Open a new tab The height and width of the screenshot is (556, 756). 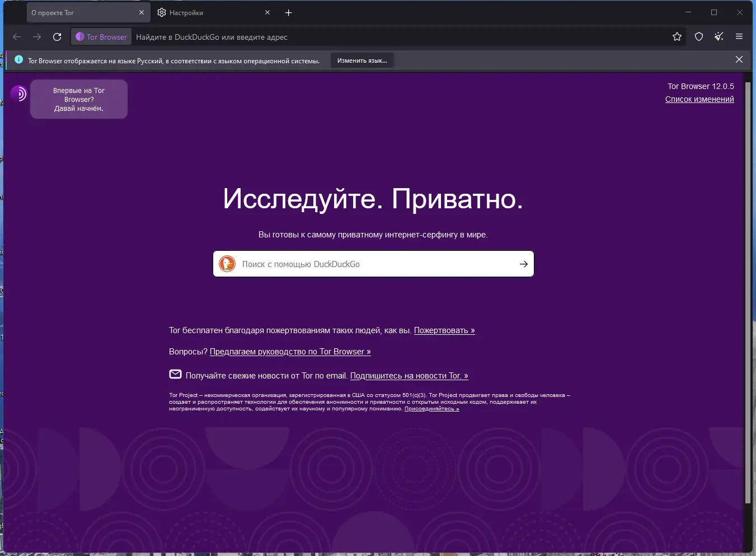pyautogui.click(x=289, y=12)
